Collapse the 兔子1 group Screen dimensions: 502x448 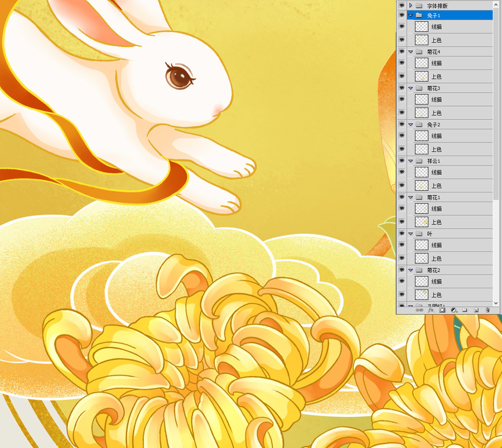(x=411, y=15)
